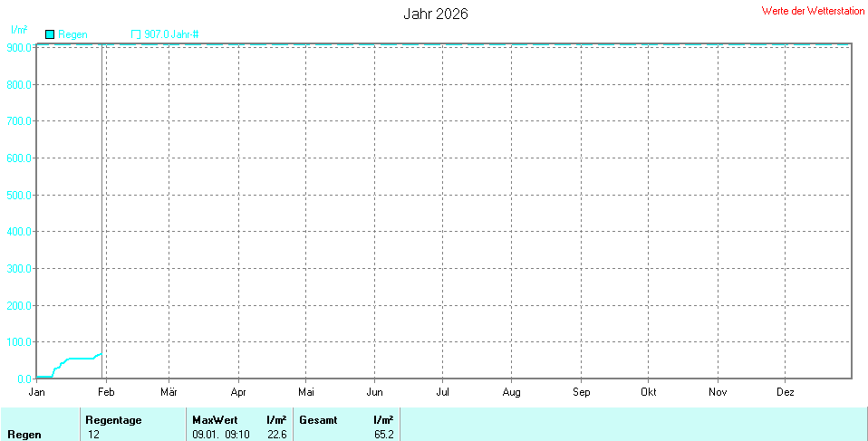The image size is (868, 441).
Task: Click the 907.0 Jahr-# legend text
Action: point(171,34)
